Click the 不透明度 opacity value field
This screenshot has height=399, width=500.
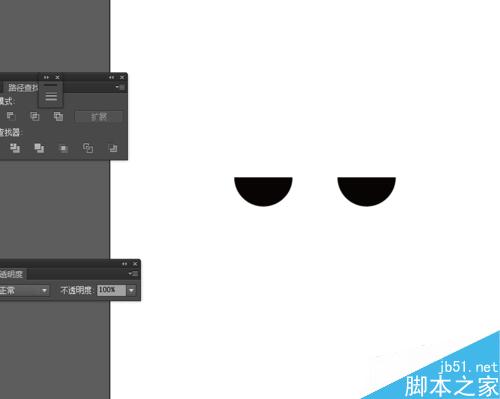pos(111,290)
